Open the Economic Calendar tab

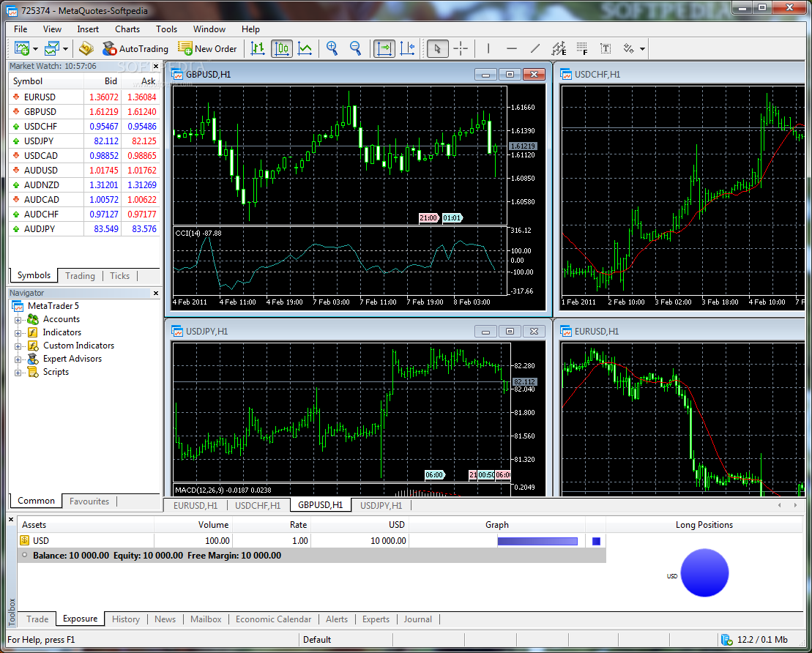pos(273,619)
